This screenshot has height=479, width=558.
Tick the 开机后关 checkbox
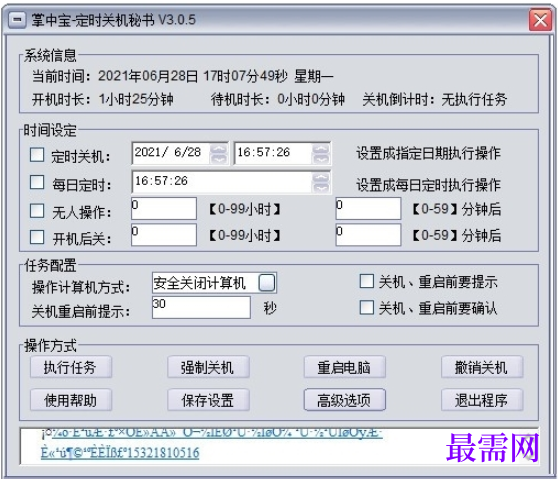(37, 237)
